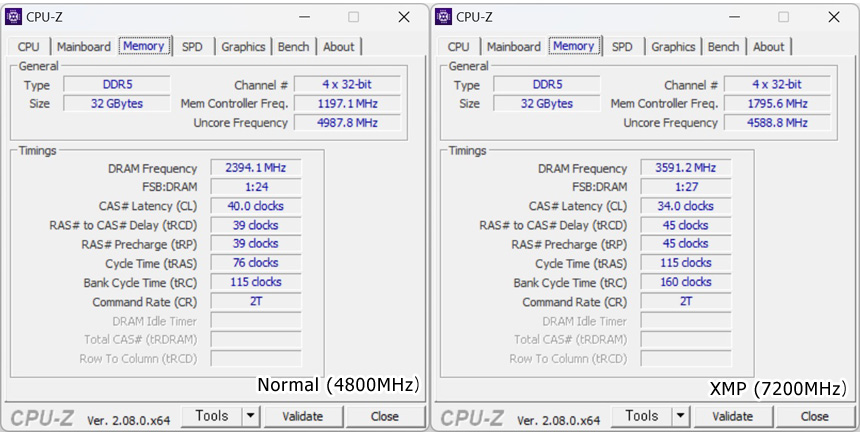Click Uncore Frequency 4987.8 MHz
The image size is (860, 437).
[348, 123]
